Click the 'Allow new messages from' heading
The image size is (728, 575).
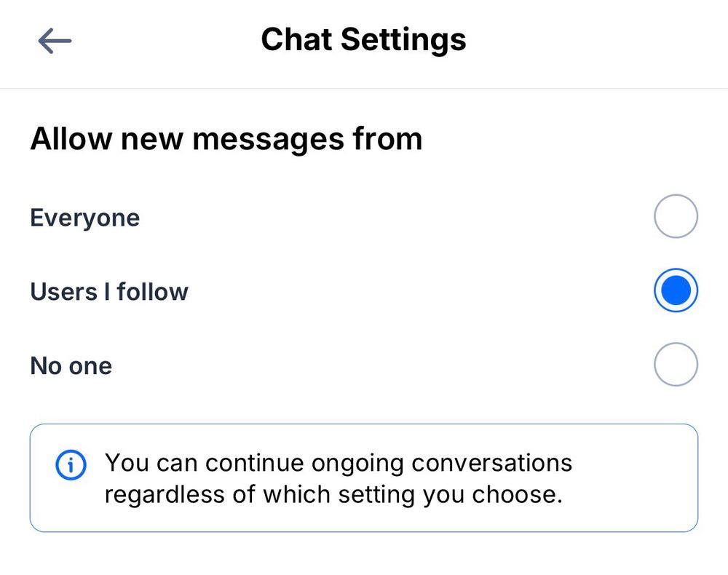click(226, 138)
